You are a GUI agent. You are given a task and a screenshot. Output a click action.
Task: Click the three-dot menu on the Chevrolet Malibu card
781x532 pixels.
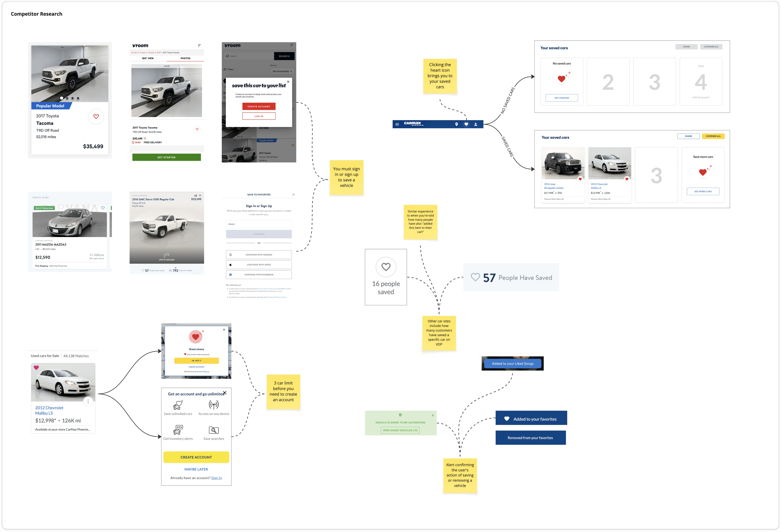(x=88, y=401)
